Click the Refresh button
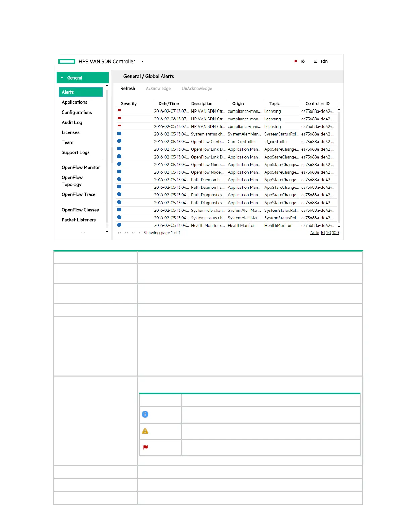The height and width of the screenshot is (532, 399). [x=128, y=88]
